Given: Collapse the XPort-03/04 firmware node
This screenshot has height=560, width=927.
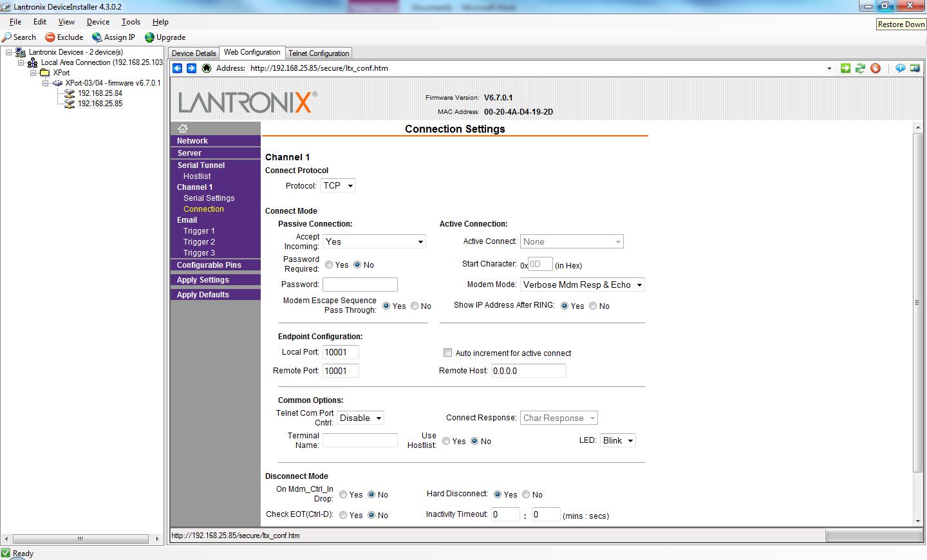Looking at the screenshot, I should pos(46,83).
